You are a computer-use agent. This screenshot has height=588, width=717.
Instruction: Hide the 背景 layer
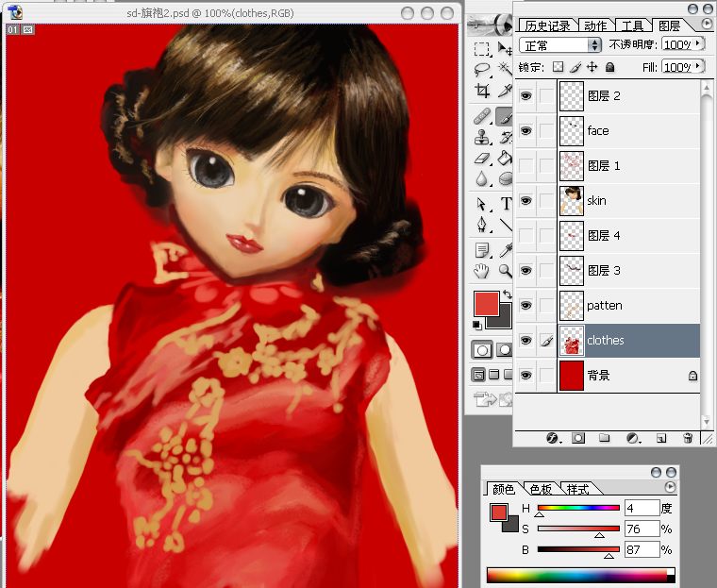point(525,376)
